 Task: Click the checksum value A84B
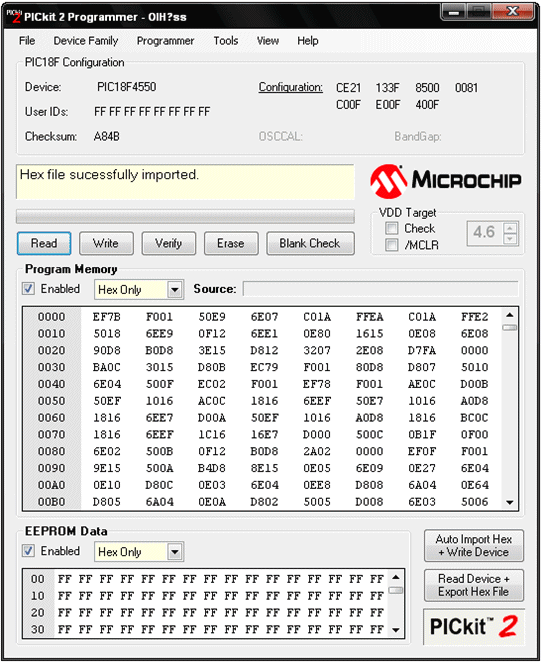click(107, 136)
